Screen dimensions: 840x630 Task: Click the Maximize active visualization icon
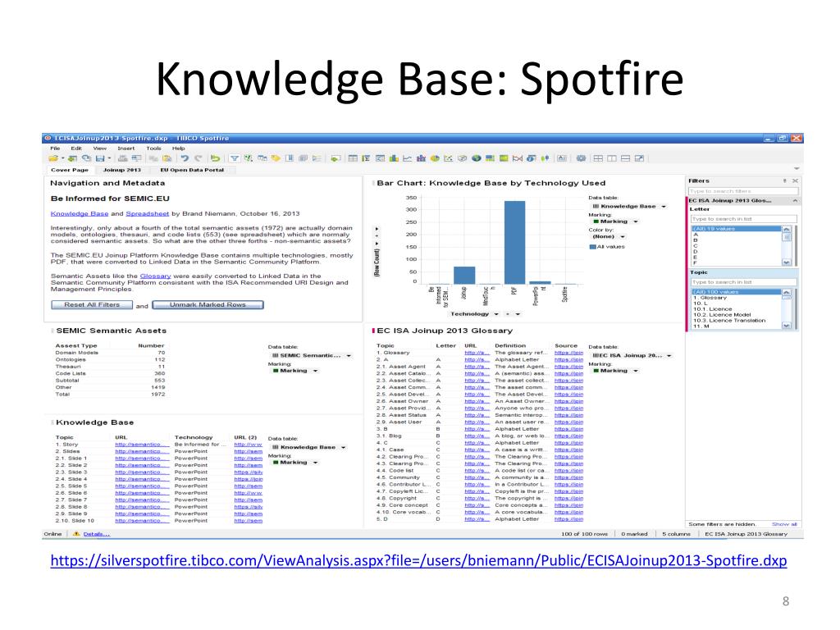click(640, 158)
